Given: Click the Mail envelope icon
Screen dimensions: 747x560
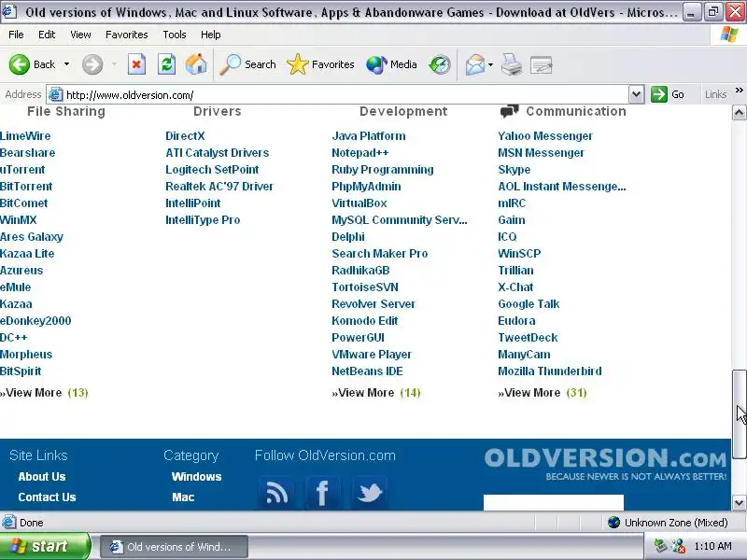Looking at the screenshot, I should [474, 64].
